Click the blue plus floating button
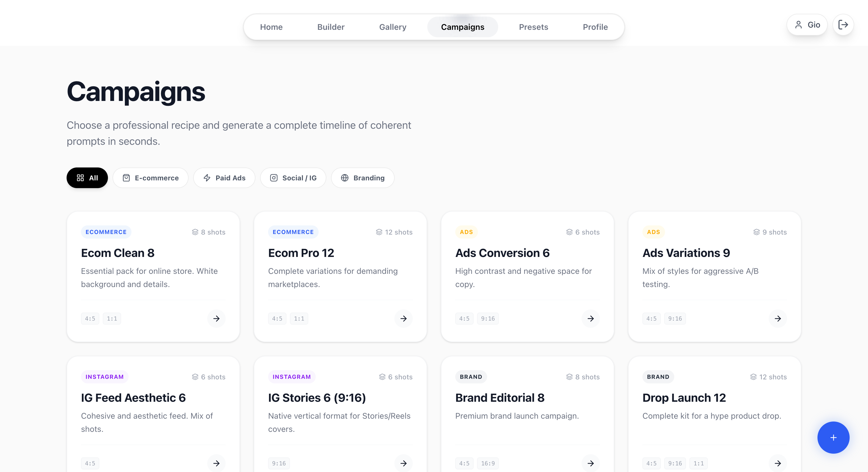The height and width of the screenshot is (472, 868). tap(833, 437)
